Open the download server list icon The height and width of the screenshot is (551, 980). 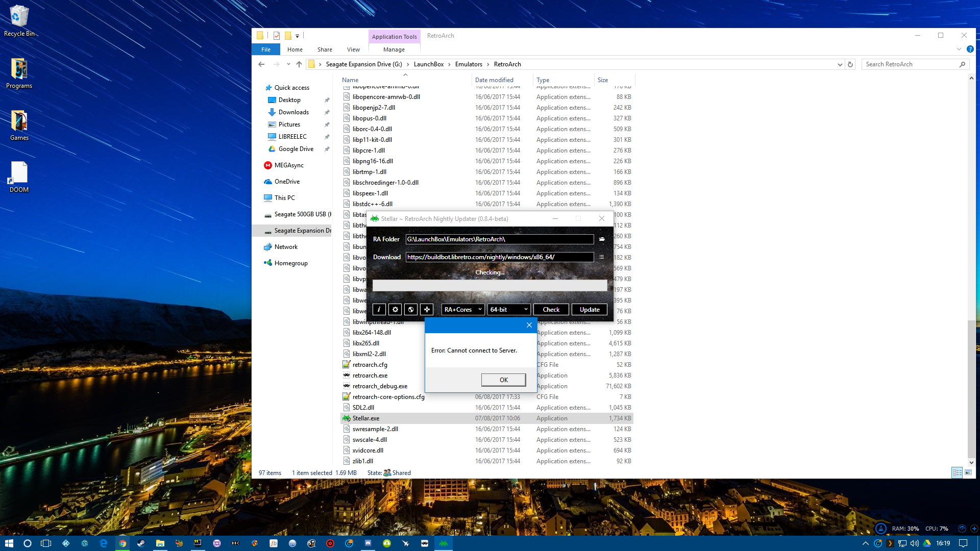pos(602,257)
